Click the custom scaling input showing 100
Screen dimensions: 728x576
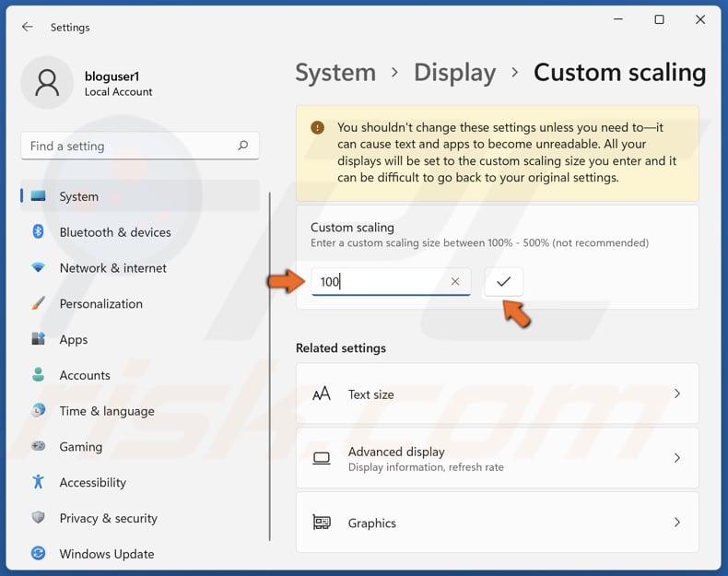point(391,281)
